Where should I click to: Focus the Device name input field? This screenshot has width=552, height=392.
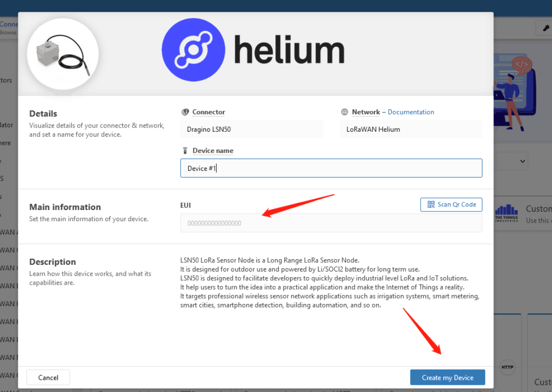(x=331, y=168)
